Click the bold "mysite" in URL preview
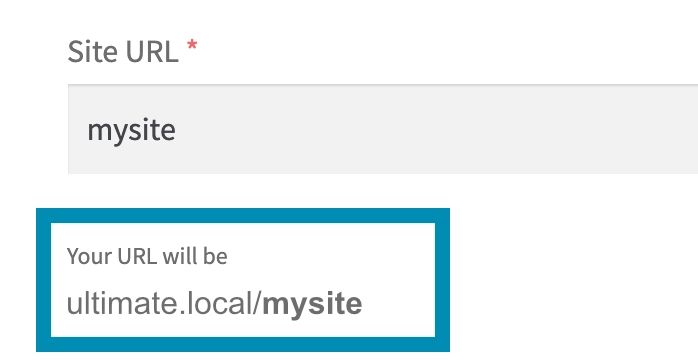The image size is (698, 360). pyautogui.click(x=312, y=305)
